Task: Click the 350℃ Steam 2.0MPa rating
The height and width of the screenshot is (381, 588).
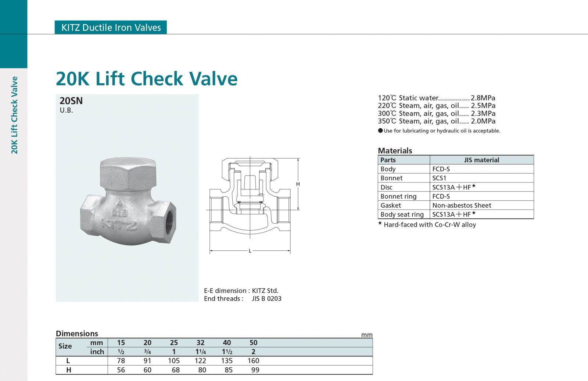Action: [437, 121]
